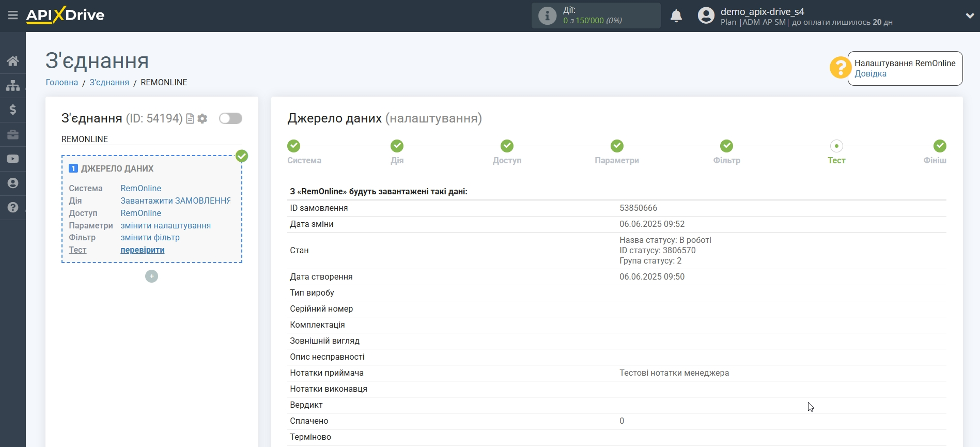Click the перевірити test link
Screen dimensions: 980x447
[143, 250]
